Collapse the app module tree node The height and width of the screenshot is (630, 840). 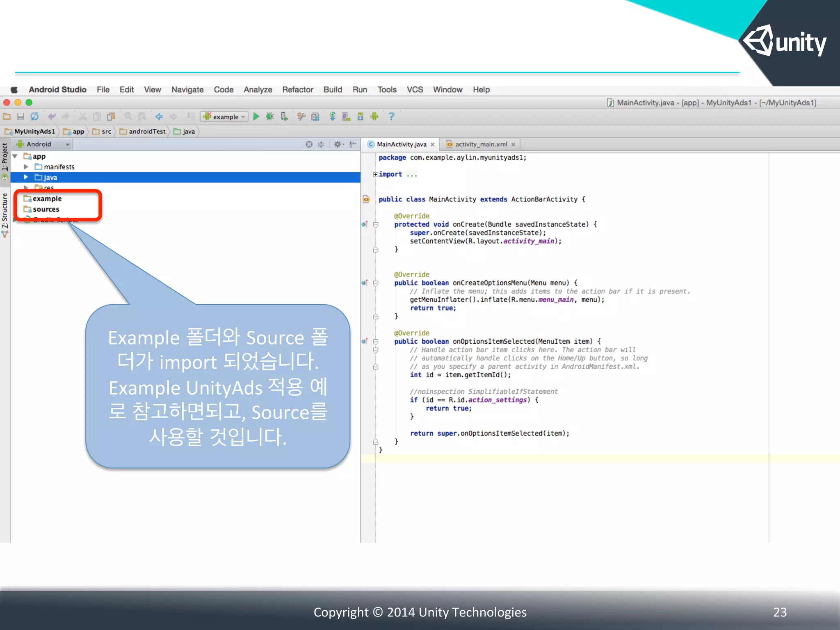pyautogui.click(x=15, y=156)
